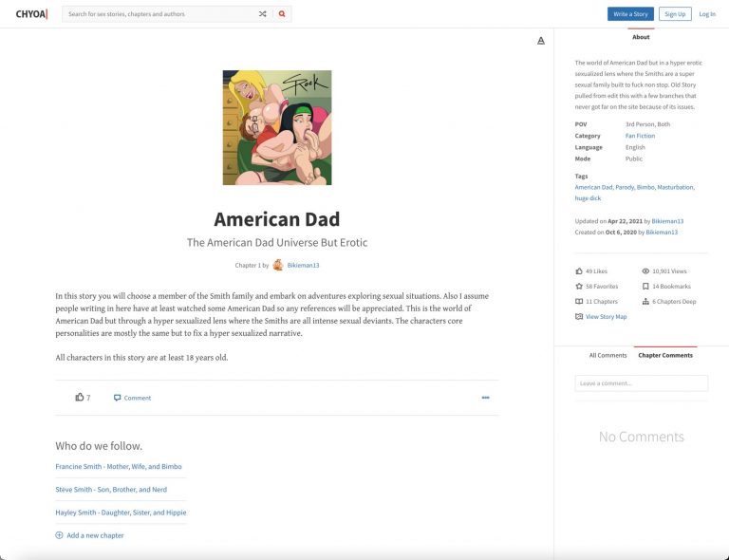Click the map icon beside View Story Map
The image size is (729, 560).
pos(579,316)
